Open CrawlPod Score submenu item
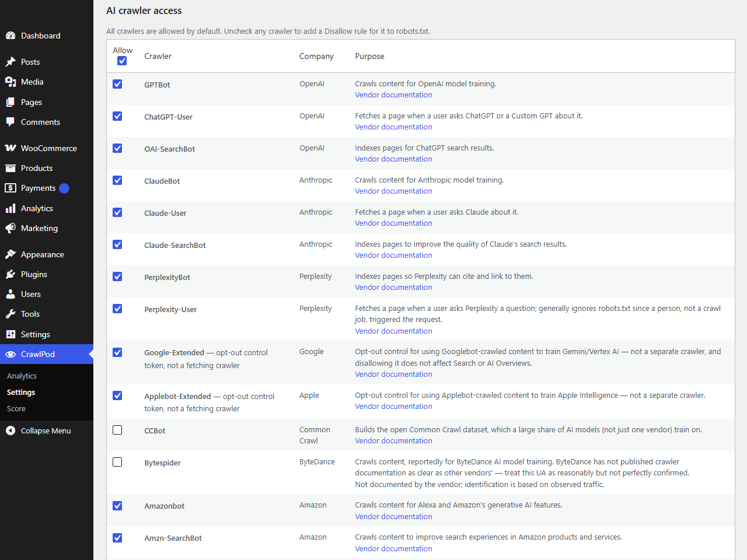 pos(16,409)
